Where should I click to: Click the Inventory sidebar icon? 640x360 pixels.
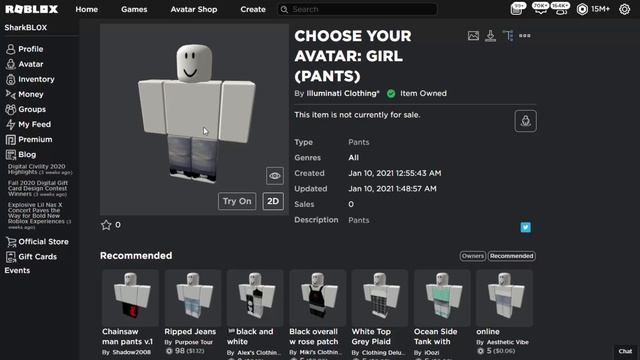(11, 79)
